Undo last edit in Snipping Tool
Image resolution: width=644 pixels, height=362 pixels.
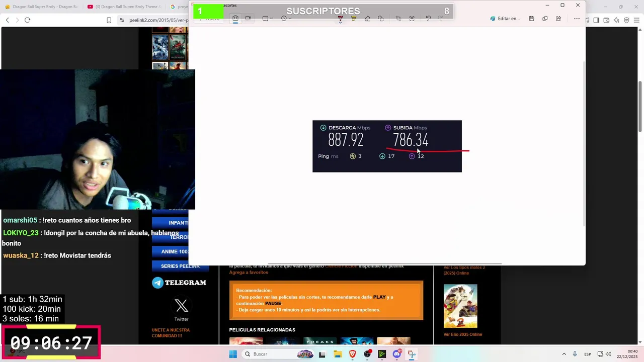(428, 19)
